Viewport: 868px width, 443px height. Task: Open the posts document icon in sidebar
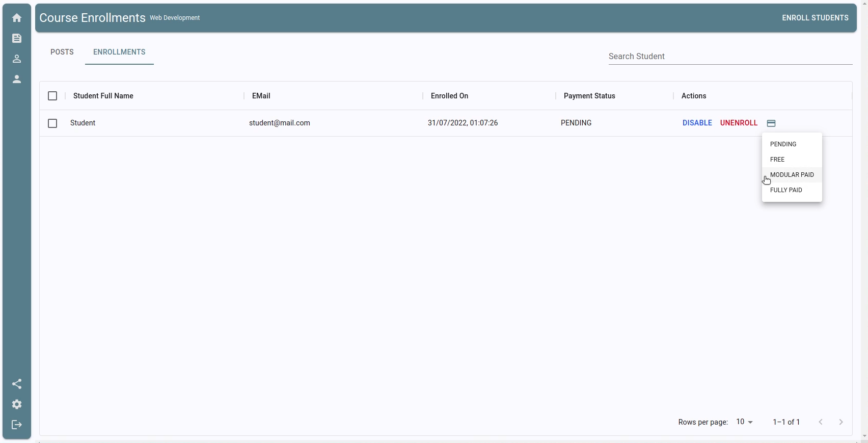click(17, 38)
